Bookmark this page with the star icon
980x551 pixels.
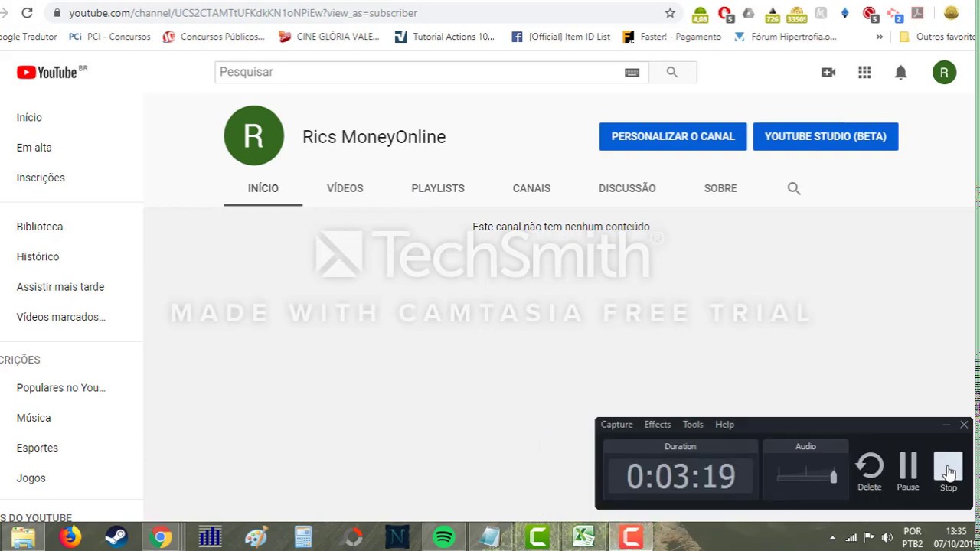pyautogui.click(x=670, y=13)
